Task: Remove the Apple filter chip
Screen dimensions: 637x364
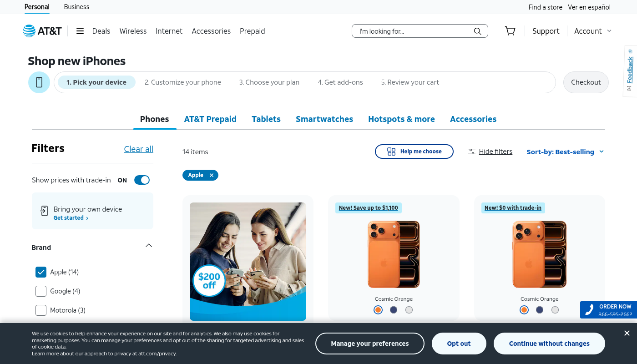Action: (x=212, y=175)
